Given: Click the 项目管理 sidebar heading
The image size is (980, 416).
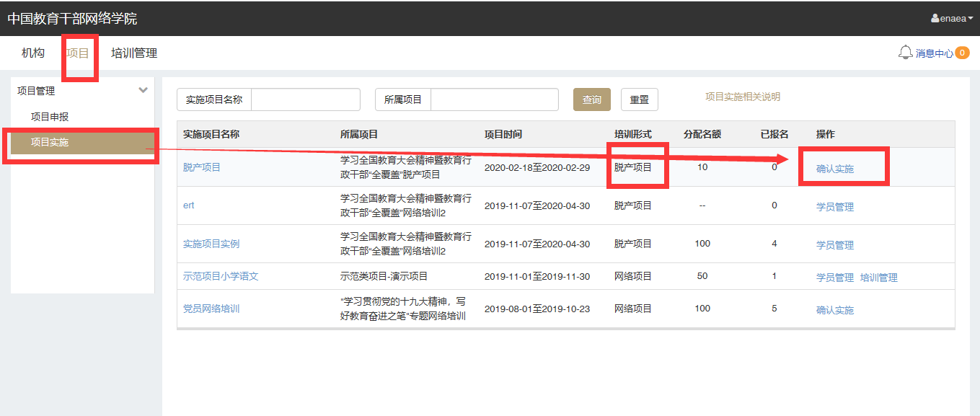Looking at the screenshot, I should 36,91.
